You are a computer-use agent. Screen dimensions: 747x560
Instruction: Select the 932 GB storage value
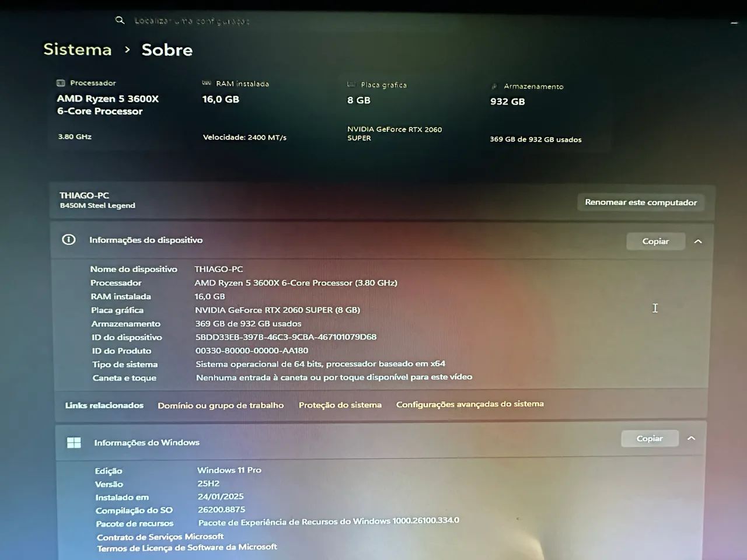point(508,101)
